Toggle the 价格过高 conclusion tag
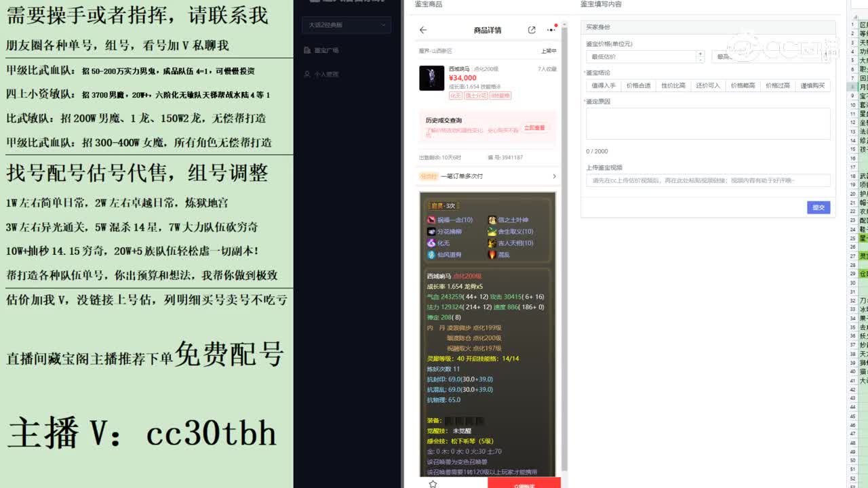 (778, 85)
